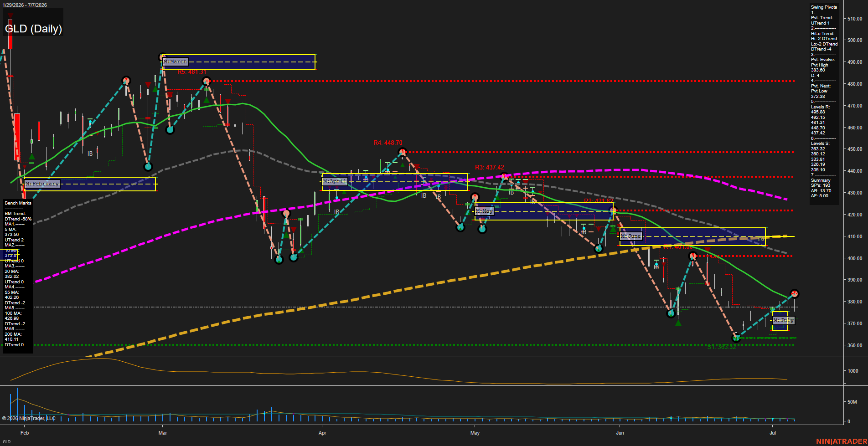
Task: Click the 400.00 price axis label
Action: (855, 258)
